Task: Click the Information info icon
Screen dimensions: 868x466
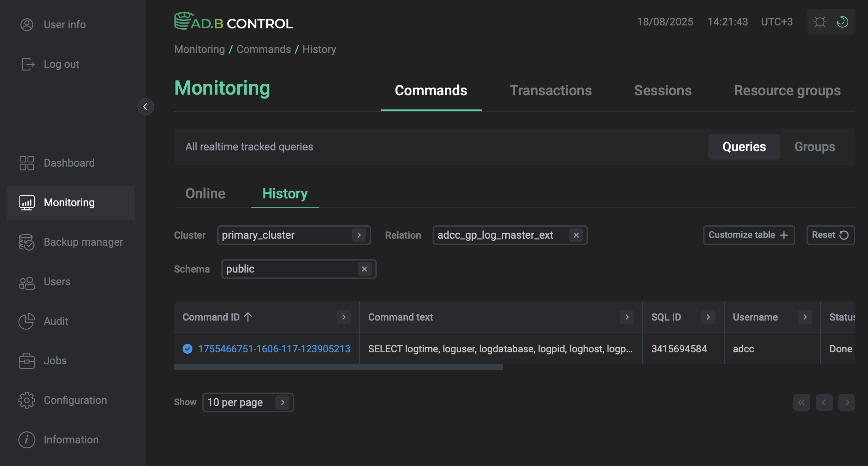Action: tap(26, 440)
